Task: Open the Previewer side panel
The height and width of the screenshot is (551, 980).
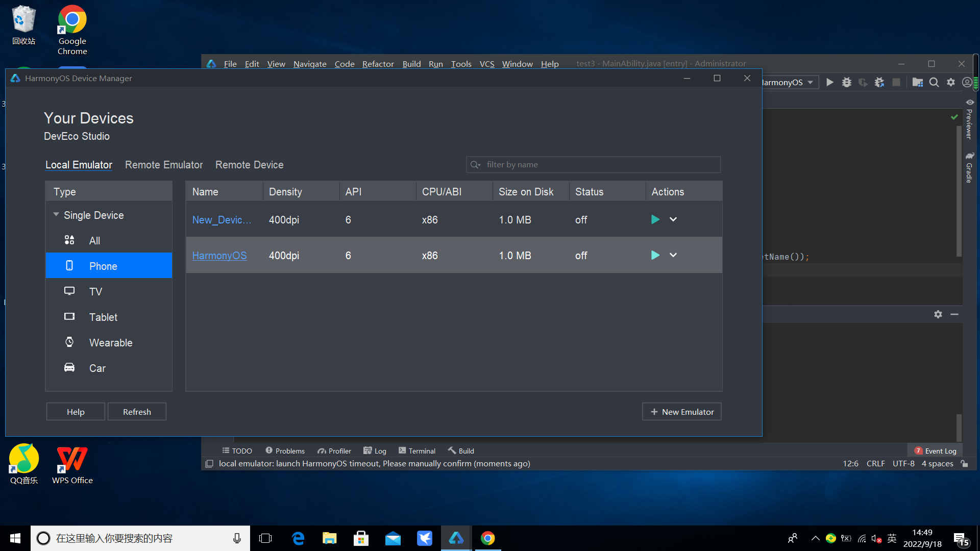Action: point(969,119)
